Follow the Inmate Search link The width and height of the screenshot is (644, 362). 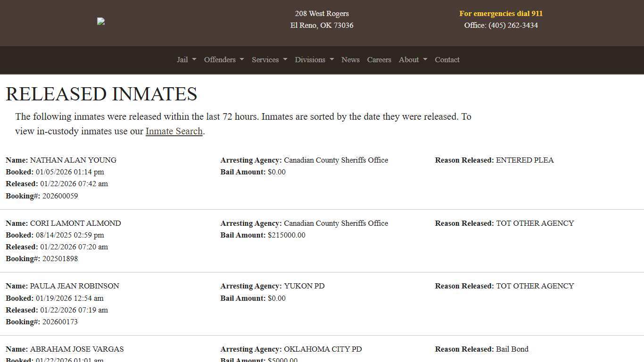click(x=173, y=131)
